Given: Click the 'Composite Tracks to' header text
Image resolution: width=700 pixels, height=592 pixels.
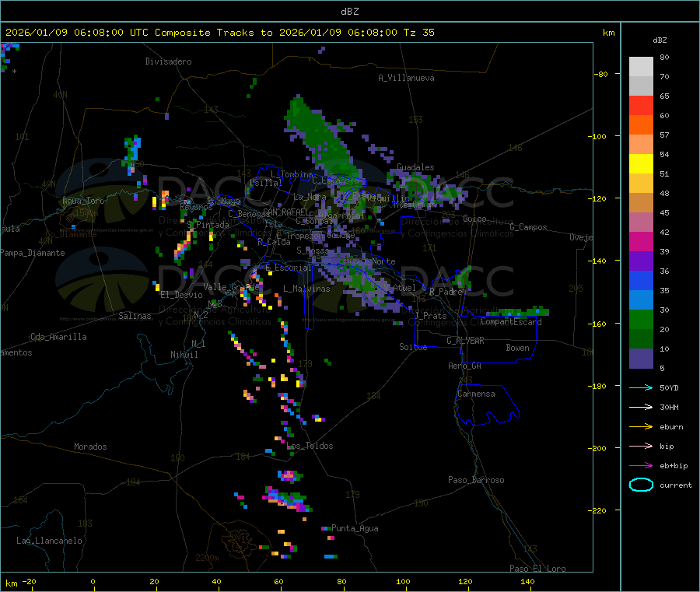Looking at the screenshot, I should coord(213,33).
